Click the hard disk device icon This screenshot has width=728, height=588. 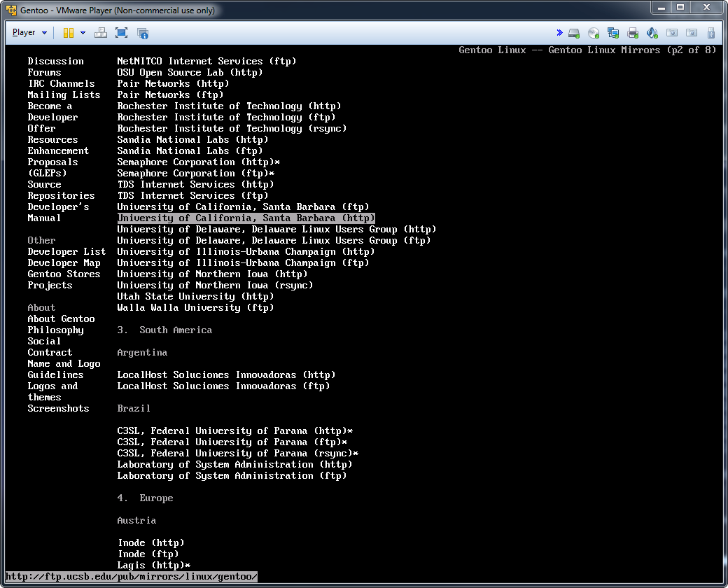pyautogui.click(x=574, y=32)
